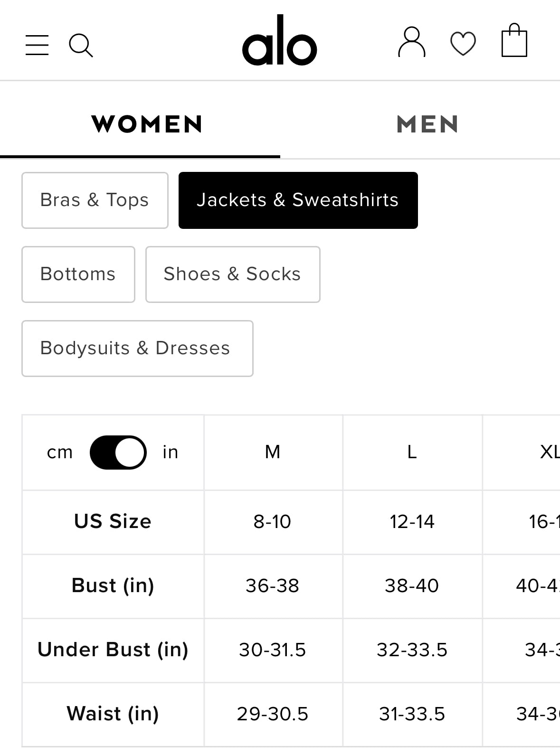This screenshot has width=560, height=755.
Task: Click the search magnifier icon
Action: pos(81,45)
